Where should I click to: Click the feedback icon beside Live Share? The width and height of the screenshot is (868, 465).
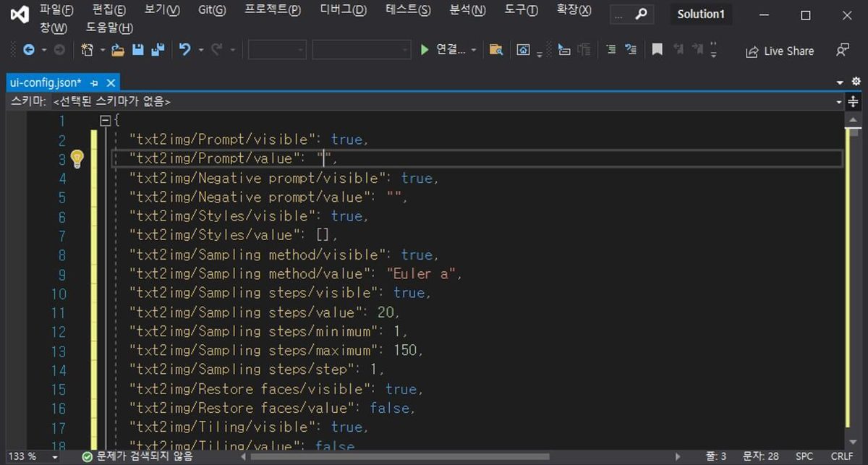tap(843, 51)
